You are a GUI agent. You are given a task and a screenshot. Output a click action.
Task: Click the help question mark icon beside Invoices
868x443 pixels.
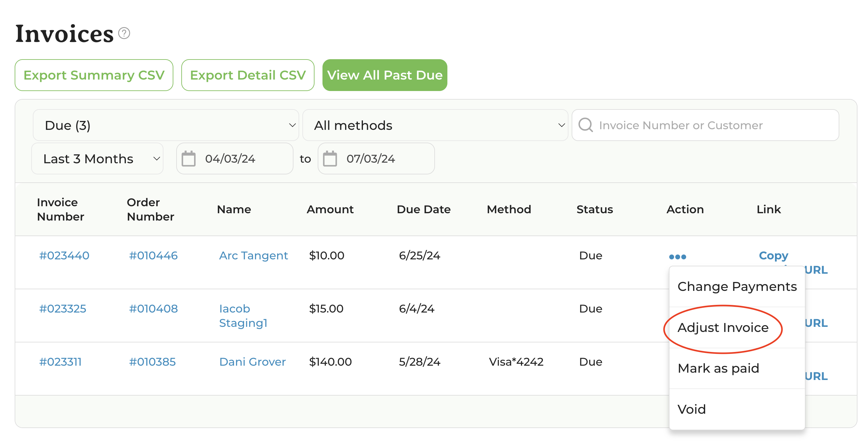pos(124,33)
